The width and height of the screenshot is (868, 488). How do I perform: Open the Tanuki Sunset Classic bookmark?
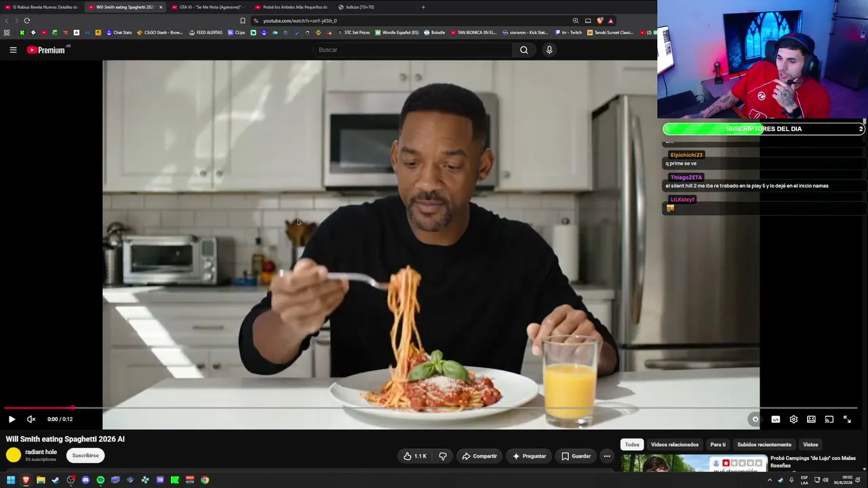610,33
